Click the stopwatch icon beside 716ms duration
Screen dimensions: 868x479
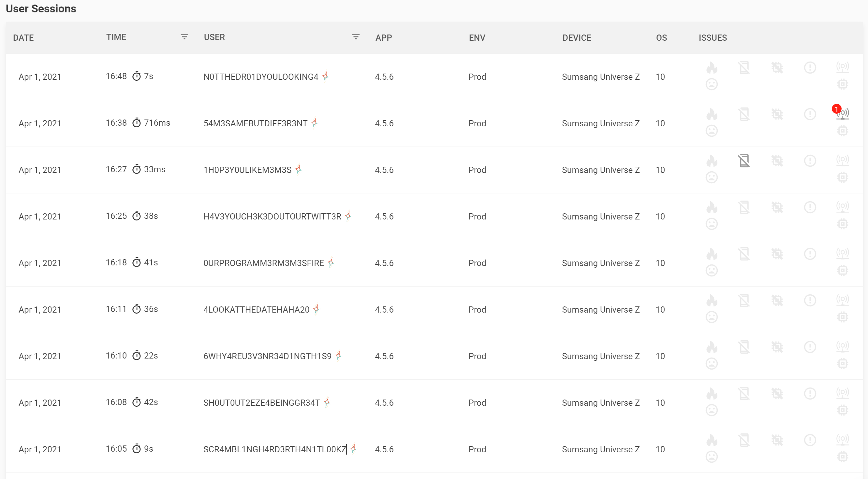pos(137,122)
